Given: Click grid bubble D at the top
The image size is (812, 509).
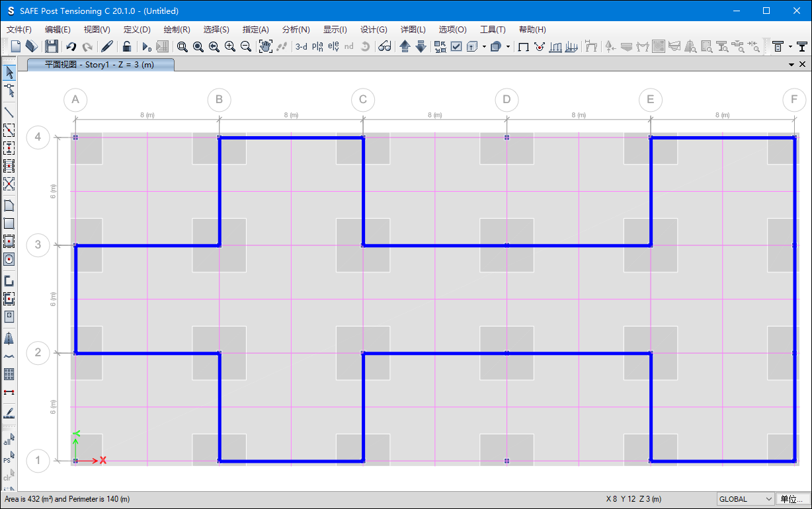Looking at the screenshot, I should tap(507, 100).
